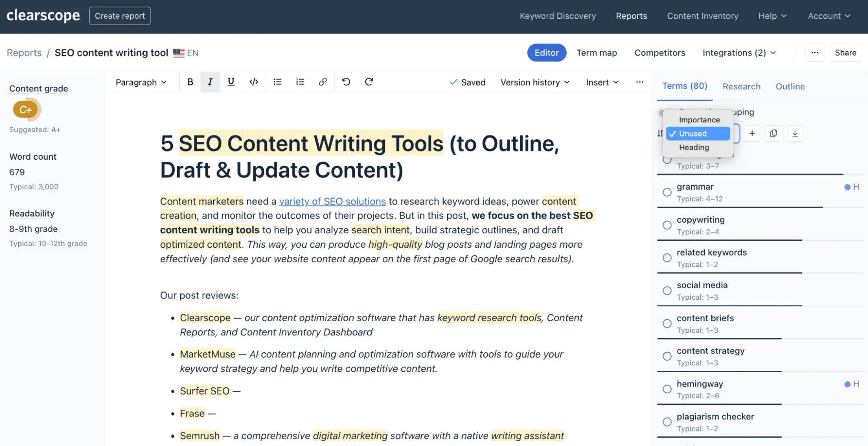The height and width of the screenshot is (446, 868).
Task: Click the word count value 679
Action: click(x=17, y=172)
